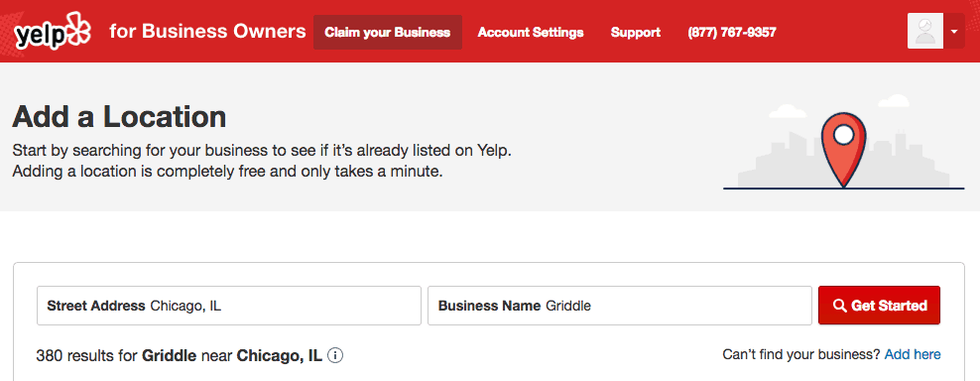Click the Can't find your business text
The width and height of the screenshot is (980, 381).
801,355
